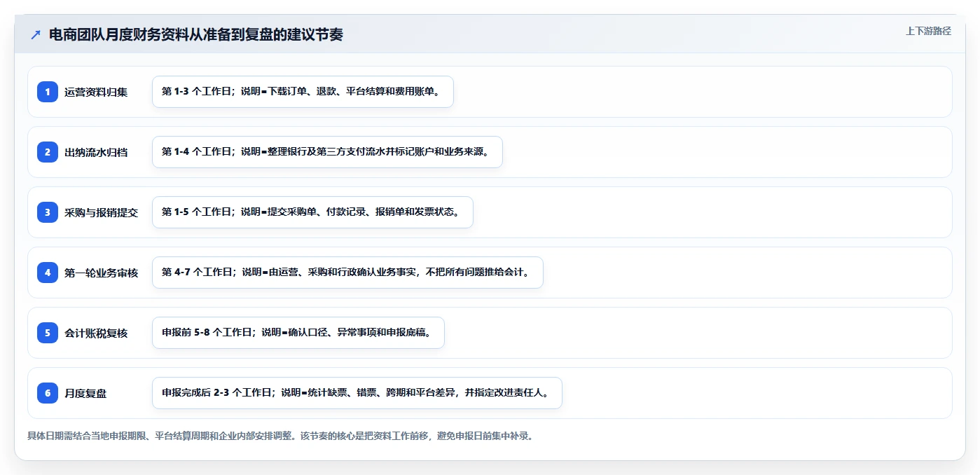
Task: Select the 出纳流水归档 step label
Action: click(x=96, y=152)
